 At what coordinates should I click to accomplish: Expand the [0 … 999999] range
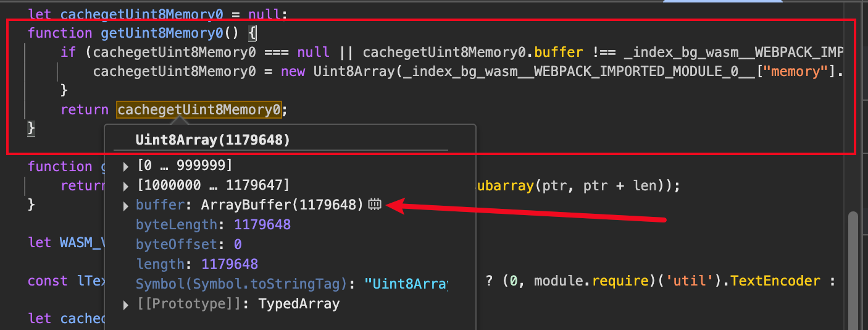coord(127,166)
